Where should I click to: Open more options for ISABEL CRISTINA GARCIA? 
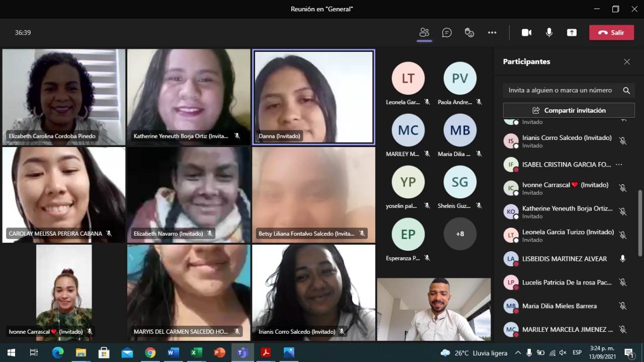(x=619, y=165)
